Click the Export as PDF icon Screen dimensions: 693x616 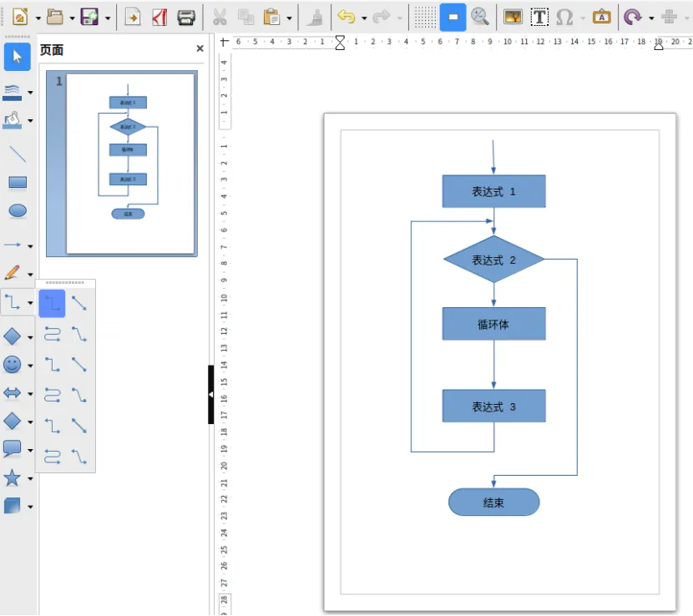pos(159,18)
